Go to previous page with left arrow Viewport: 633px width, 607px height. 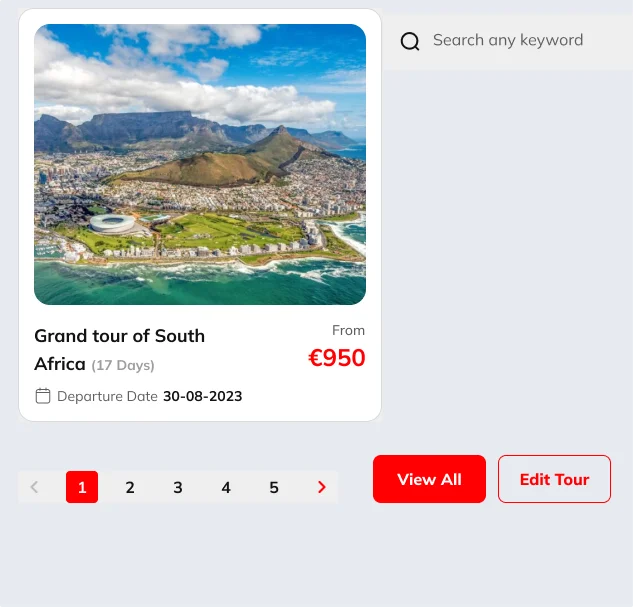(34, 487)
